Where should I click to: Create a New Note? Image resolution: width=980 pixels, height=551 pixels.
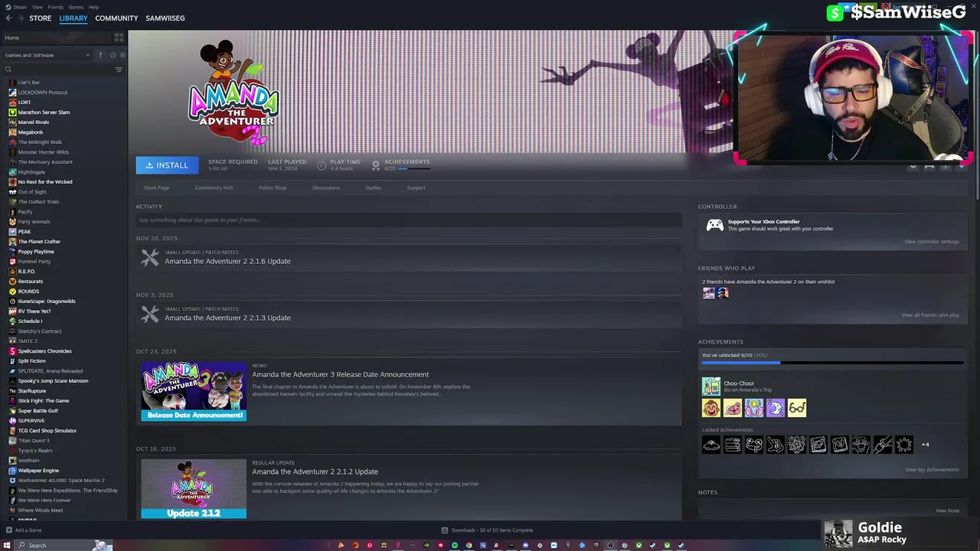947,510
